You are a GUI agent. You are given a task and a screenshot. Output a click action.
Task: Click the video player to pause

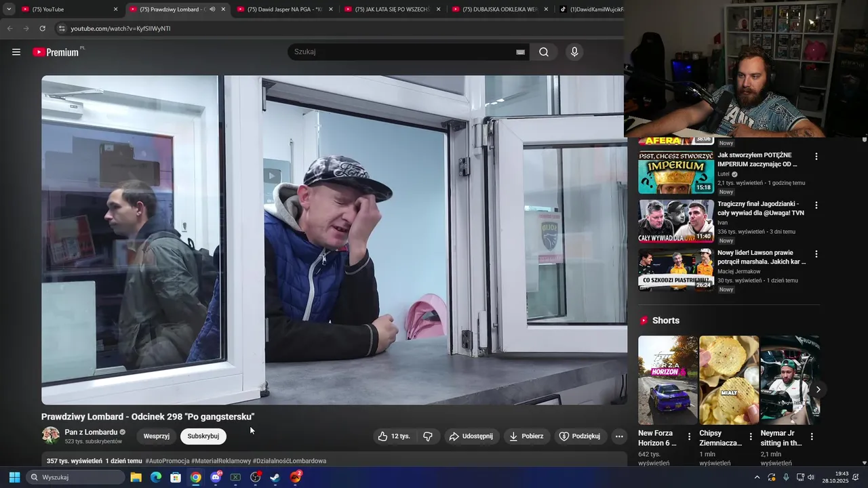tap(334, 240)
